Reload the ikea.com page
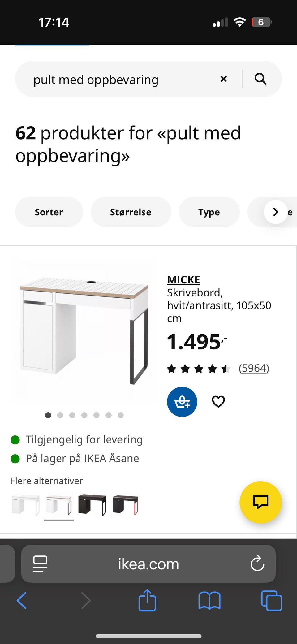Image resolution: width=297 pixels, height=644 pixels. [x=257, y=564]
